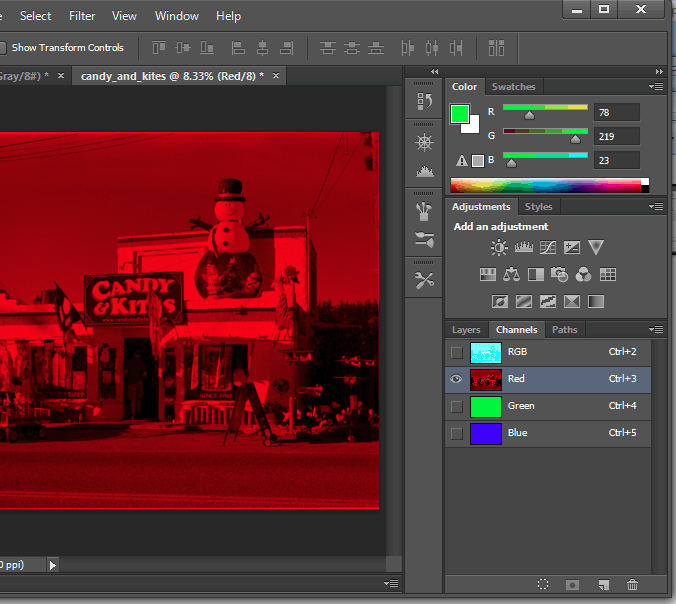
Task: Add an Invert adjustment
Action: (x=500, y=301)
